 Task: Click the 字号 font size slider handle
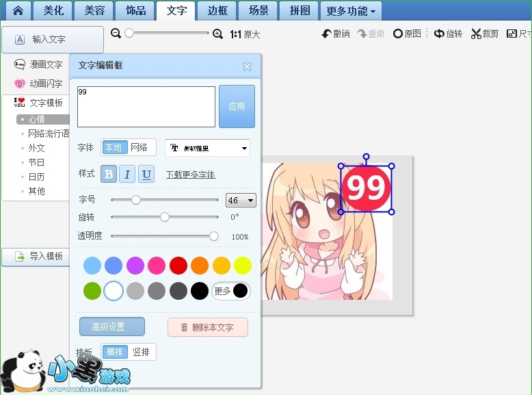(x=135, y=200)
